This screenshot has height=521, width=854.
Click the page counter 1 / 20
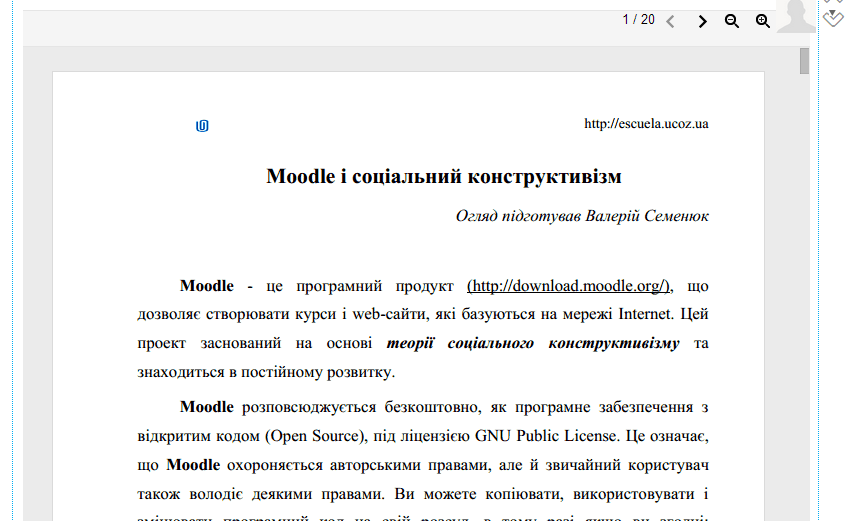pyautogui.click(x=638, y=20)
